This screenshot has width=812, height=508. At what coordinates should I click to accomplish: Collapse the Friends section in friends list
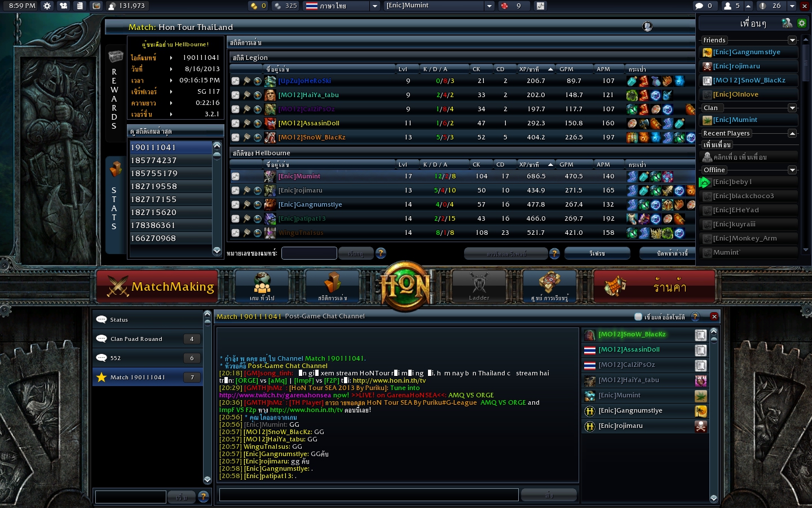792,40
